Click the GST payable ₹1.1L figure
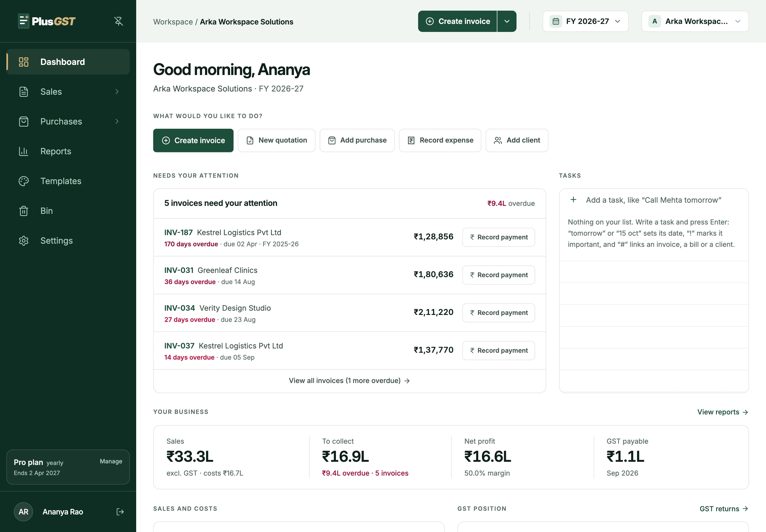This screenshot has height=532, width=766. [x=625, y=457]
